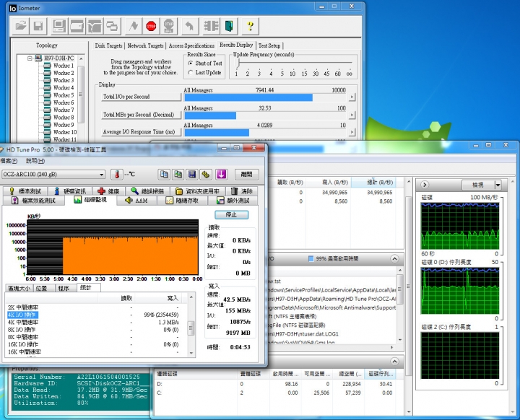520x420 pixels.
Task: Click Average I/O Response Time button
Action: click(x=141, y=132)
